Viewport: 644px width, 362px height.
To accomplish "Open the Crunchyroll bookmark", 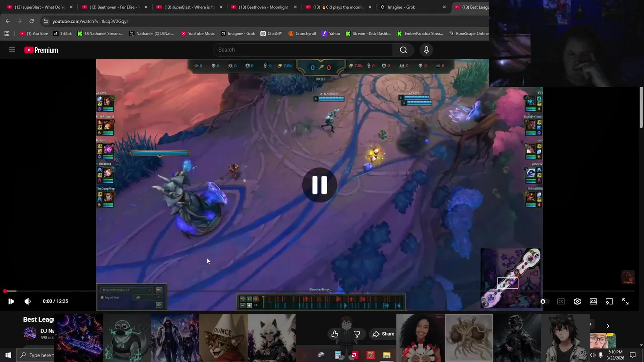I will click(x=302, y=34).
